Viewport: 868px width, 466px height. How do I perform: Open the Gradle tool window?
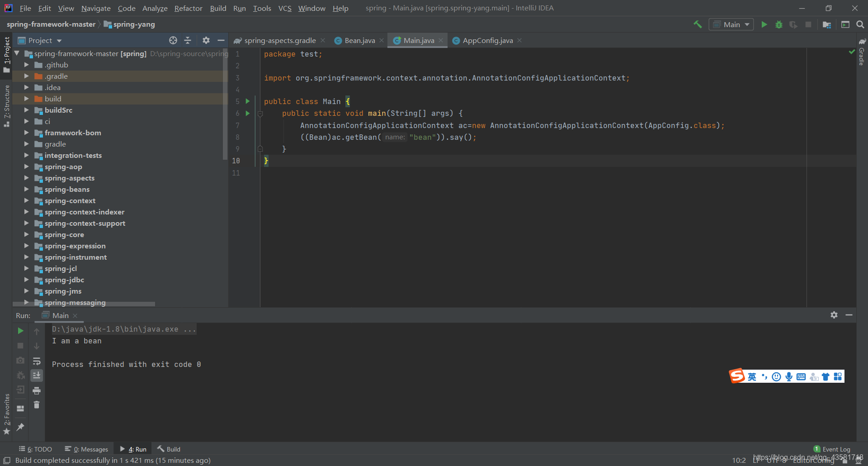(x=862, y=52)
